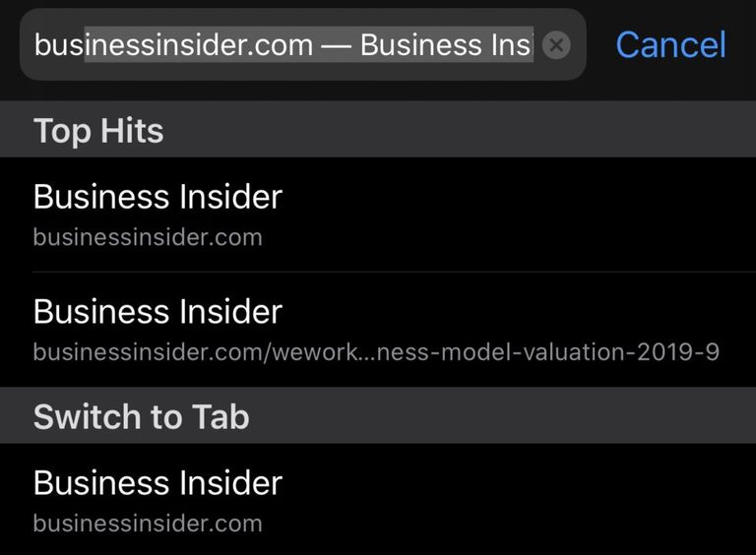The width and height of the screenshot is (756, 555).
Task: Click the businessinsider.com URL under first top hit
Action: click(x=148, y=237)
